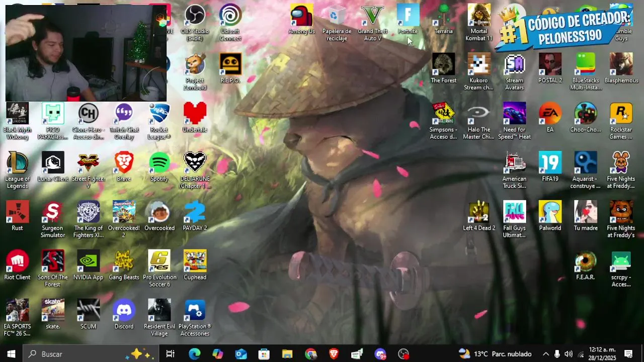Show hidden system tray icons
This screenshot has width=644, height=362.
(546, 354)
